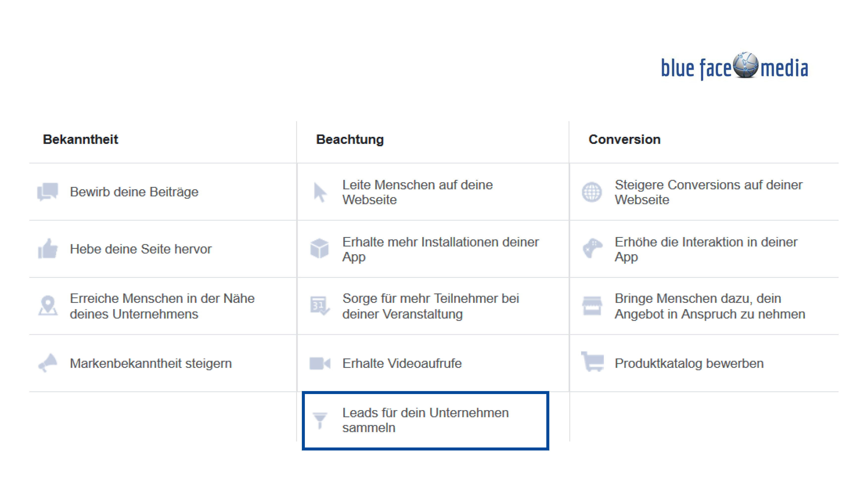The height and width of the screenshot is (497, 868).
Task: Click the megaphone icon for Markenbekanntheit
Action: coord(48,363)
